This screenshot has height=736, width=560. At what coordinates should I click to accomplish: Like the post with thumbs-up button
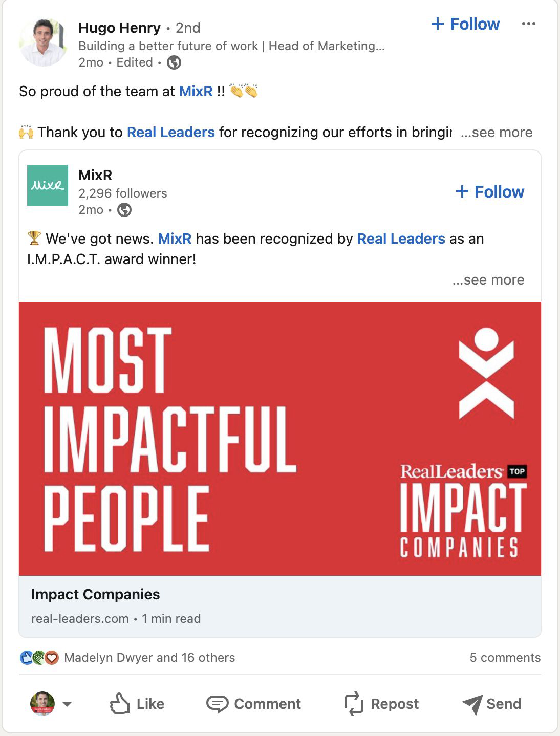pos(137,704)
